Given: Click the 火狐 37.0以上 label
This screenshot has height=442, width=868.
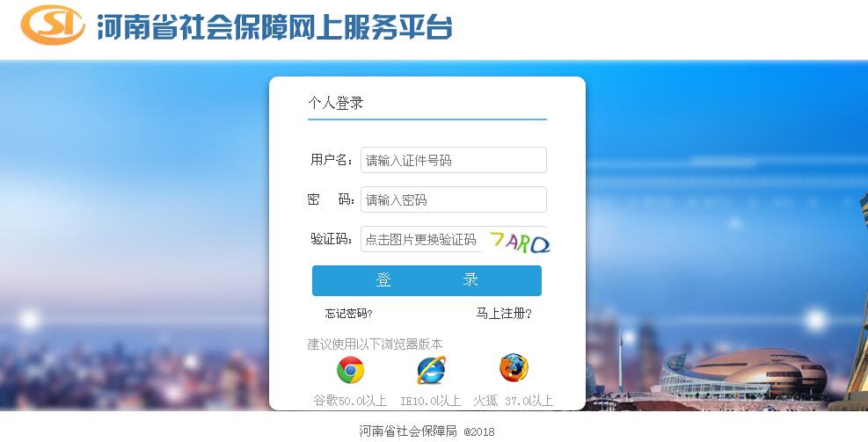Looking at the screenshot, I should coord(514,401).
